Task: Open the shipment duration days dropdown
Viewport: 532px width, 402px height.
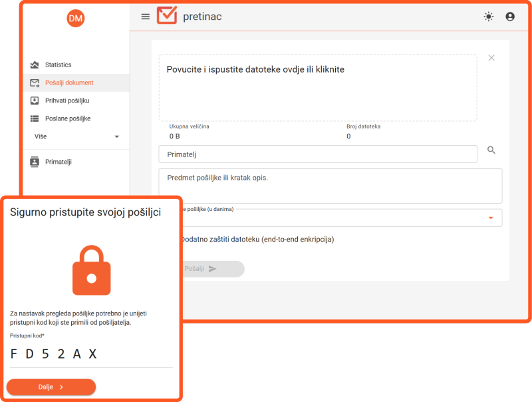Action: point(490,218)
